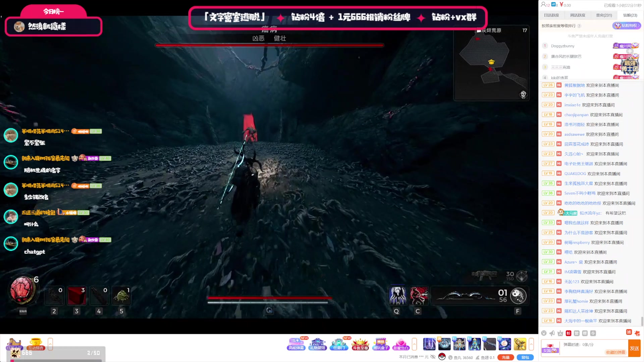This screenshot has height=362, width=644.
Task: Click the F key ultimate ability icon
Action: [519, 296]
